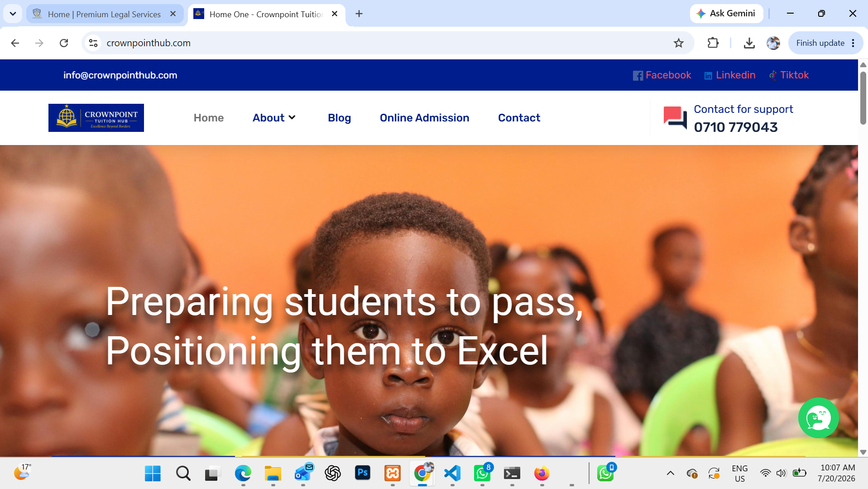Open the Blog menu item
868x489 pixels.
pos(339,118)
